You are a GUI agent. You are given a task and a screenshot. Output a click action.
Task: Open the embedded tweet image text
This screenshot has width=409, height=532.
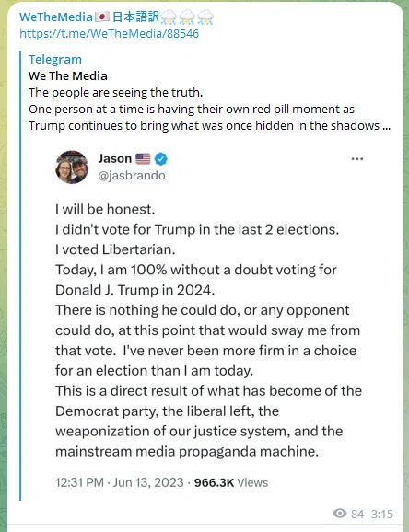(208, 320)
